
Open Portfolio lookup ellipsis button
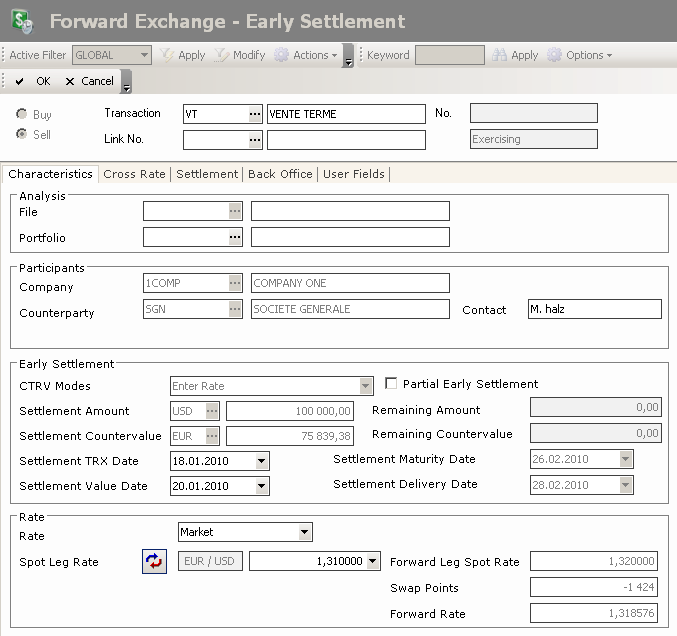[235, 237]
